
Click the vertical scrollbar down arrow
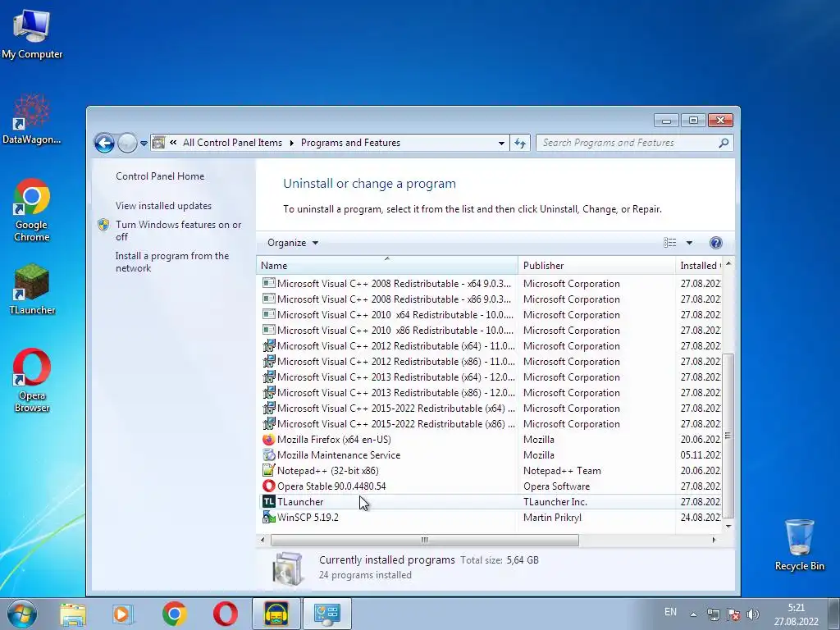pyautogui.click(x=728, y=526)
